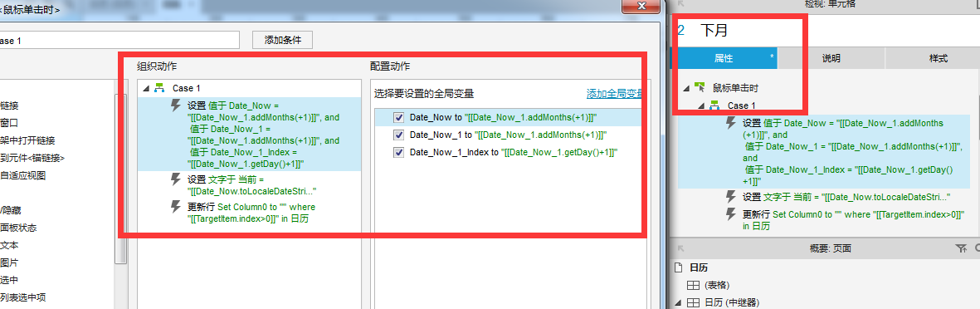Click lightning icon of 更新行 Set Column0 action in dialog
Viewport: 980px width, 309px height.
pos(176,207)
